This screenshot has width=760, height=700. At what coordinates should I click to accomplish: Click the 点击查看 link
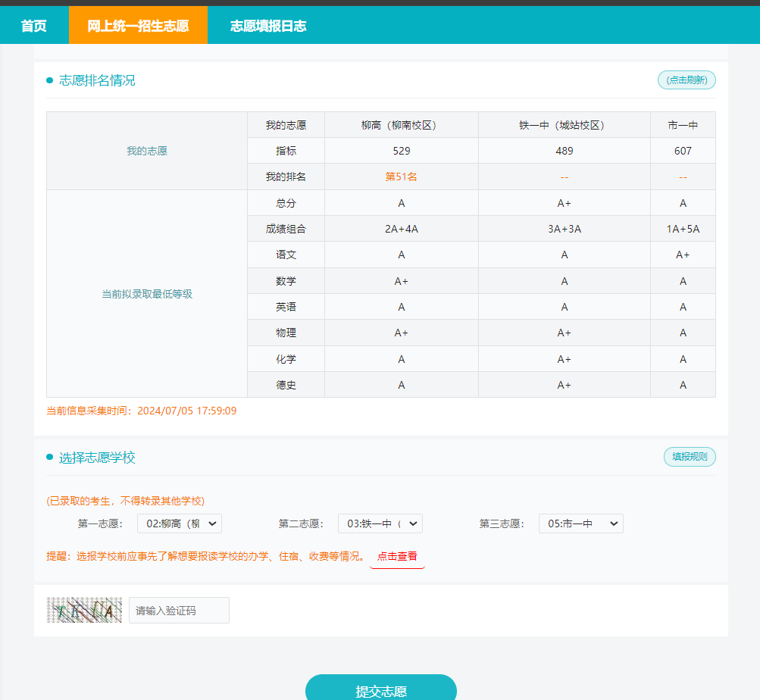(397, 556)
